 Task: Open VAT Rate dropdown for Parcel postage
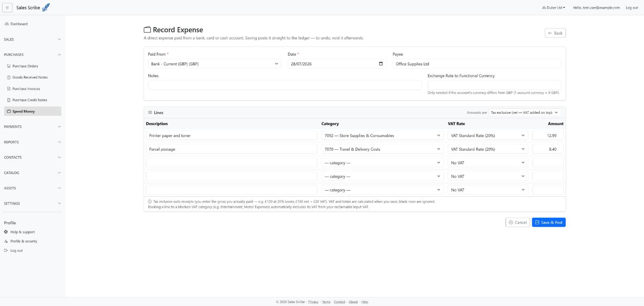488,149
